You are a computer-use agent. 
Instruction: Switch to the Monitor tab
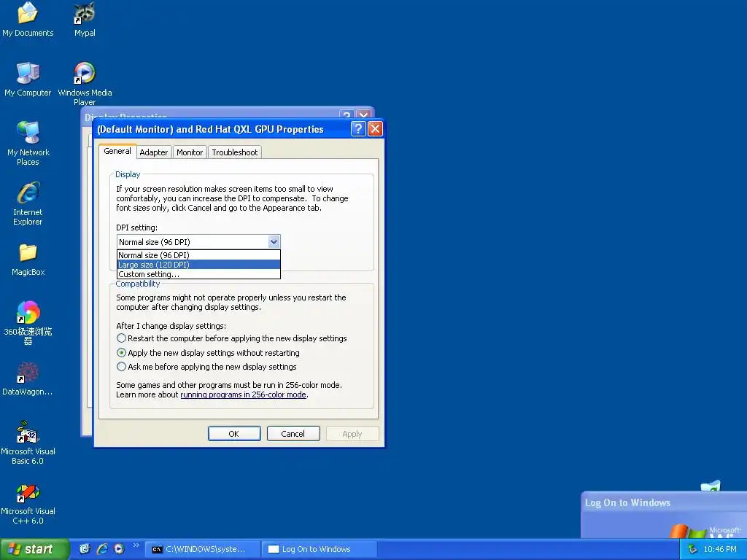tap(190, 152)
